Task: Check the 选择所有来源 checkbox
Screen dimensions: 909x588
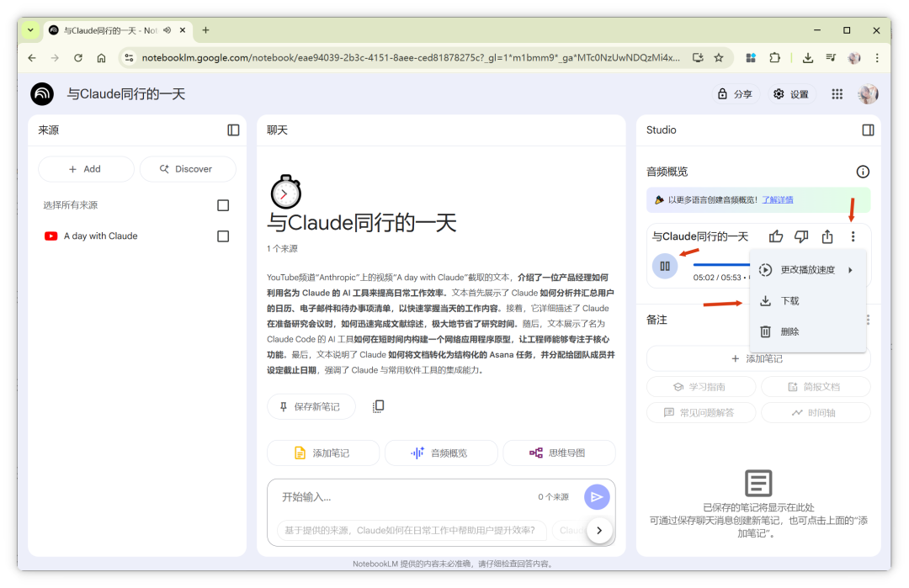Action: (222, 205)
